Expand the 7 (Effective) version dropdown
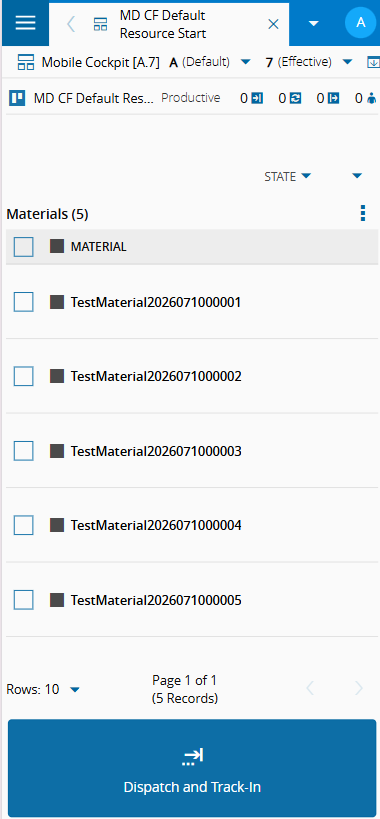Image resolution: width=380 pixels, height=819 pixels. click(x=348, y=62)
